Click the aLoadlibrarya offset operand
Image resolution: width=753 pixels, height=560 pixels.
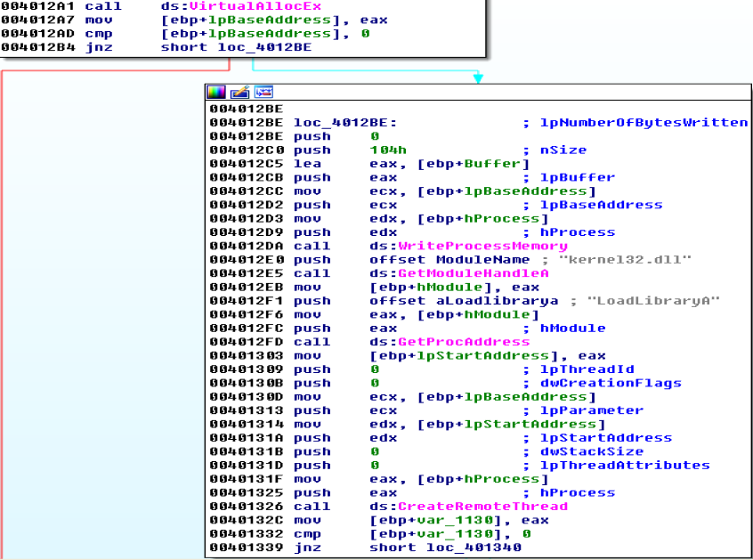pyautogui.click(x=497, y=301)
